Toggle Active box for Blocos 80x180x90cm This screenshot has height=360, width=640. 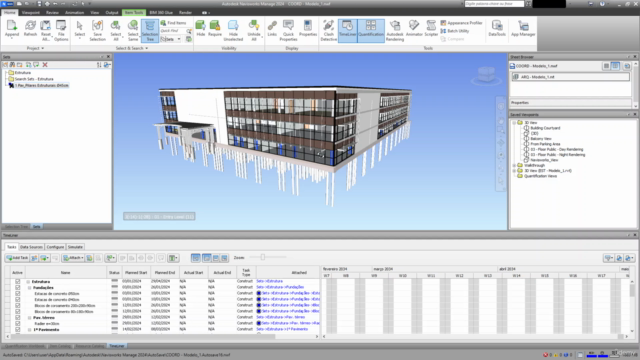[18, 311]
